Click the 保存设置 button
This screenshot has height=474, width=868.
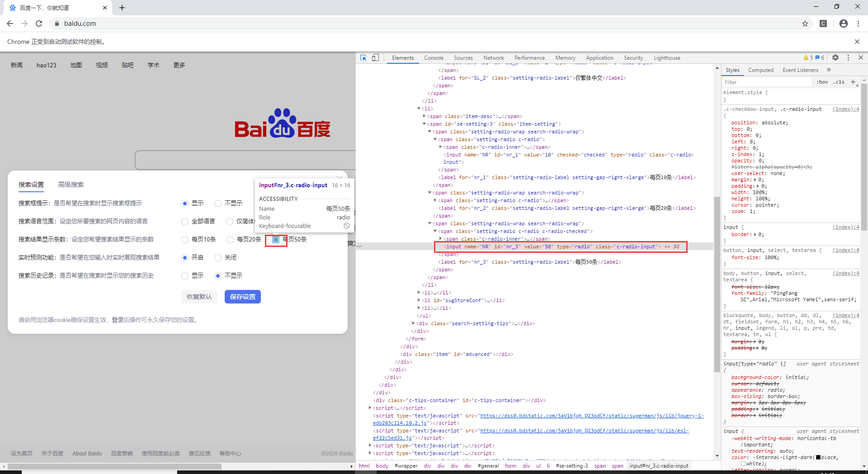click(242, 297)
